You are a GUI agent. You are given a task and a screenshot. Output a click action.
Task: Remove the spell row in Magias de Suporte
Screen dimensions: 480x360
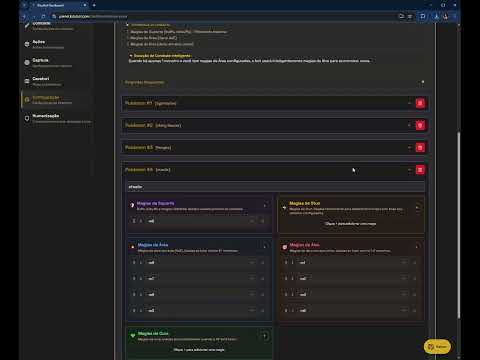pos(262,221)
